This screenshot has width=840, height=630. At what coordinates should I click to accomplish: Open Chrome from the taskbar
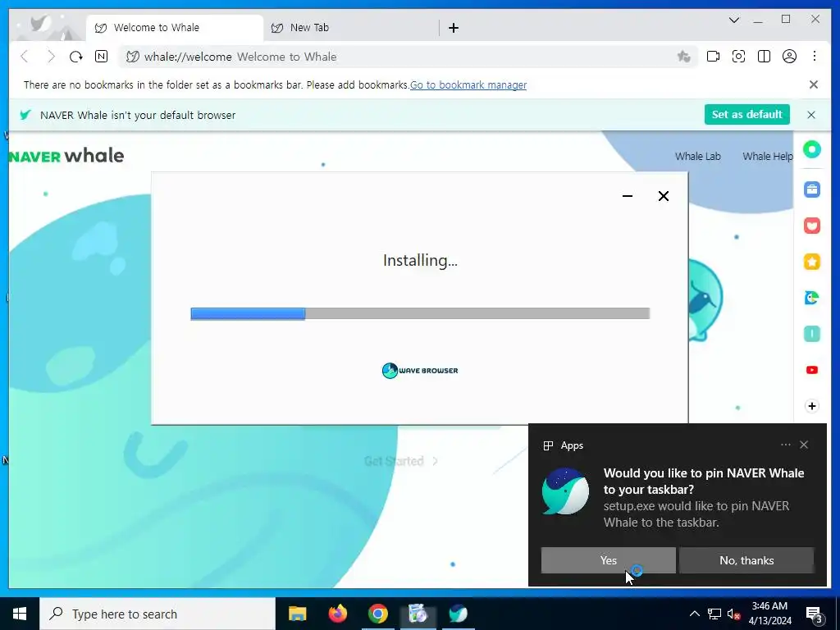[377, 614]
